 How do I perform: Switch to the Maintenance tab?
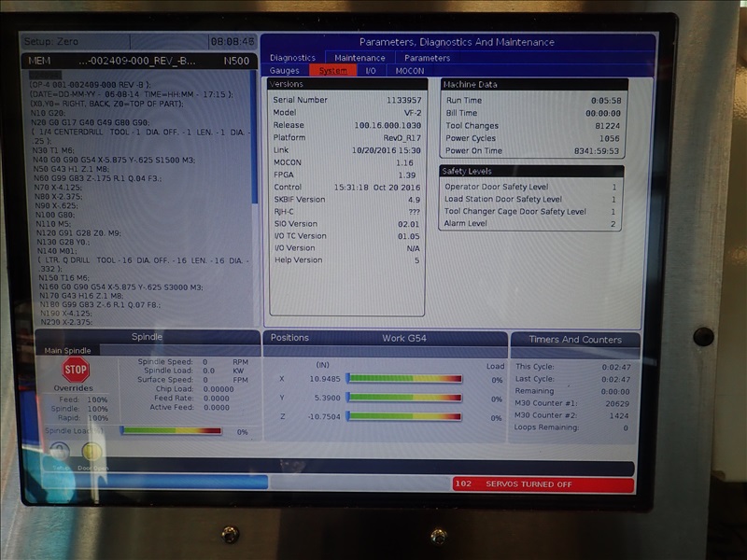tap(359, 58)
